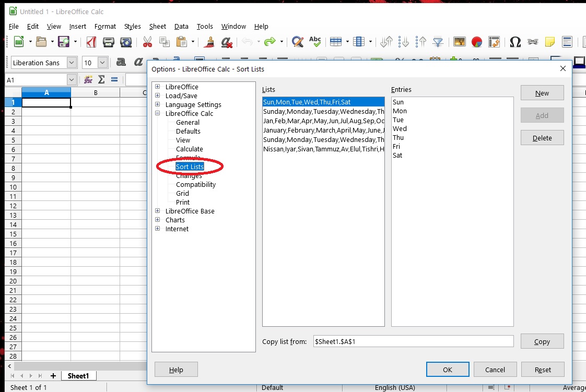Click the Sum sigma icon
The image size is (586, 392).
click(x=101, y=79)
